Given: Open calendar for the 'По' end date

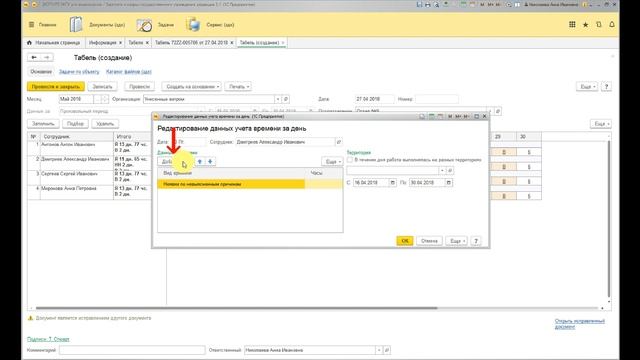Looking at the screenshot, I should [449, 182].
